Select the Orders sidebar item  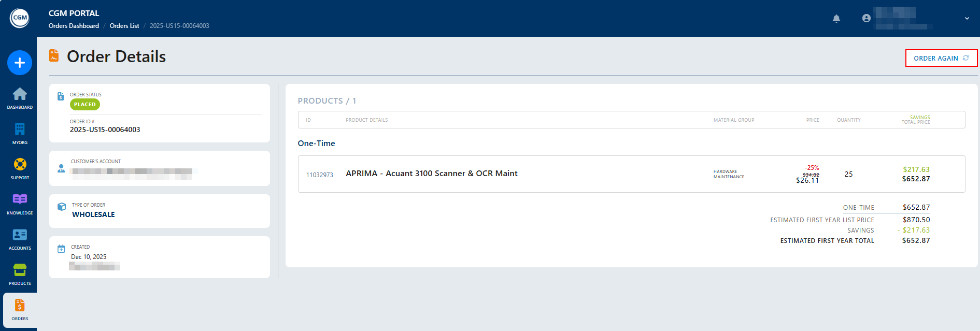pos(20,309)
